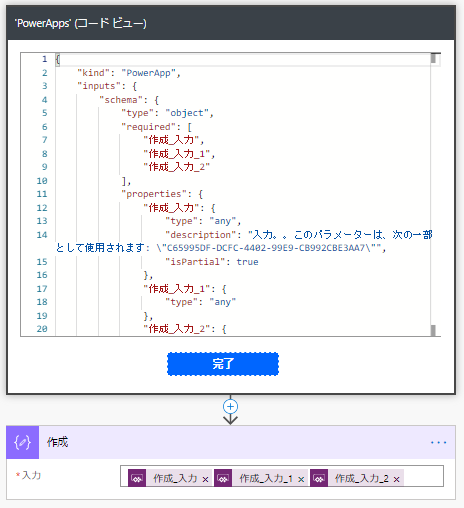The image size is (464, 508).
Task: Remove the 作成_入力_2 token
Action: [396, 479]
